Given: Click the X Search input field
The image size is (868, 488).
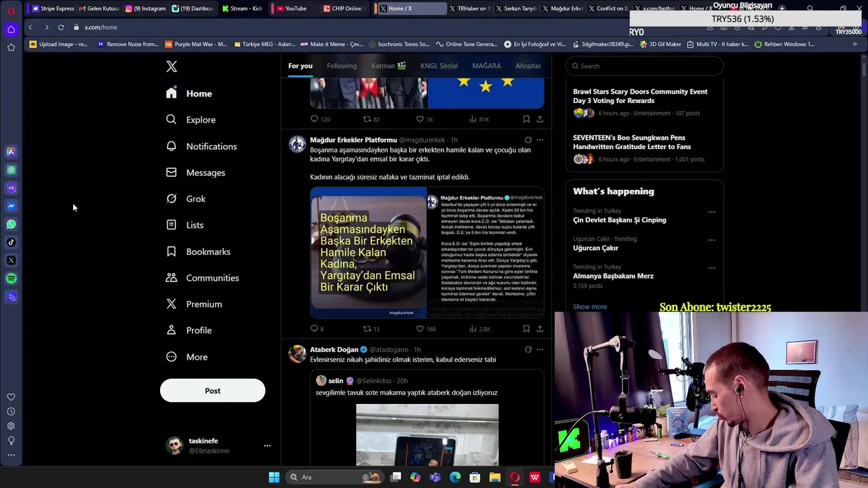Looking at the screenshot, I should coord(644,66).
